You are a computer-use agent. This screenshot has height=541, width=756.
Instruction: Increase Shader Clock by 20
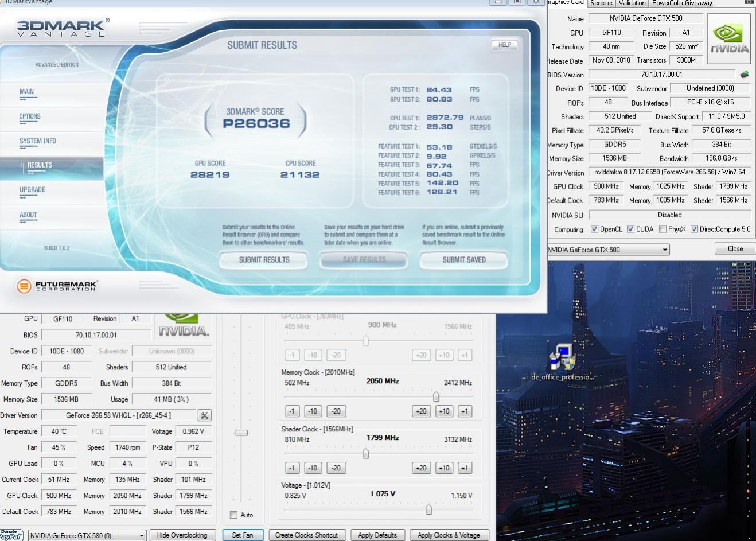[x=421, y=468]
